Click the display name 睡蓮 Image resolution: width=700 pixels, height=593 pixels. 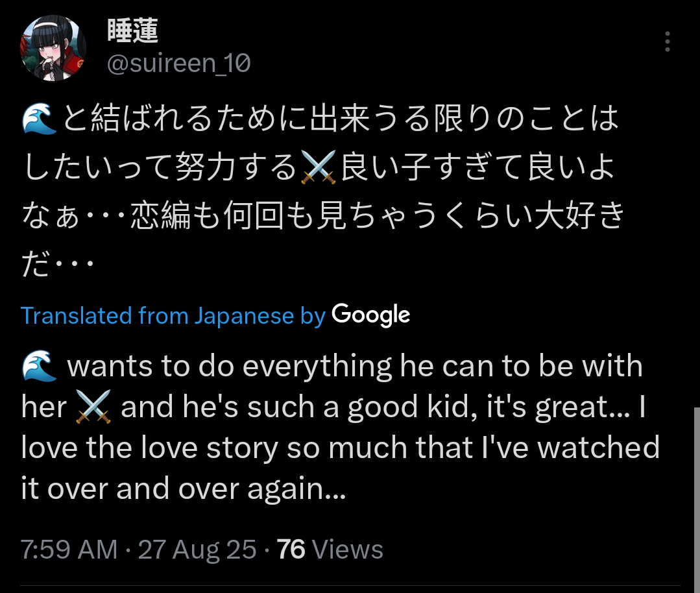click(x=132, y=30)
